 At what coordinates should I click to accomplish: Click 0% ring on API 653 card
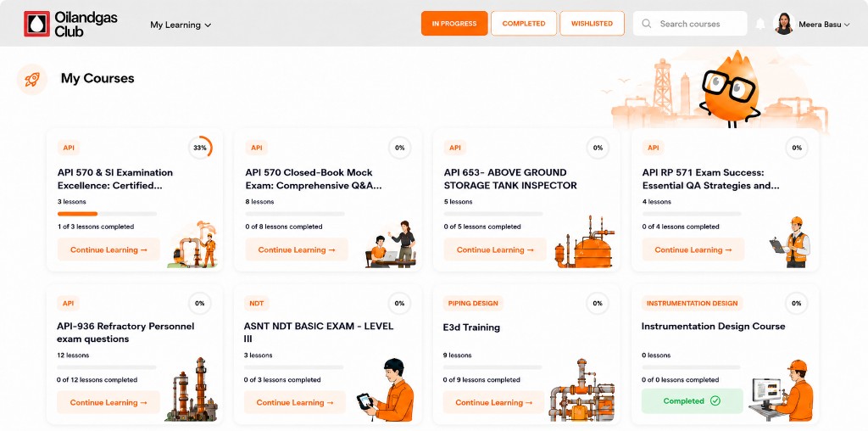(598, 148)
